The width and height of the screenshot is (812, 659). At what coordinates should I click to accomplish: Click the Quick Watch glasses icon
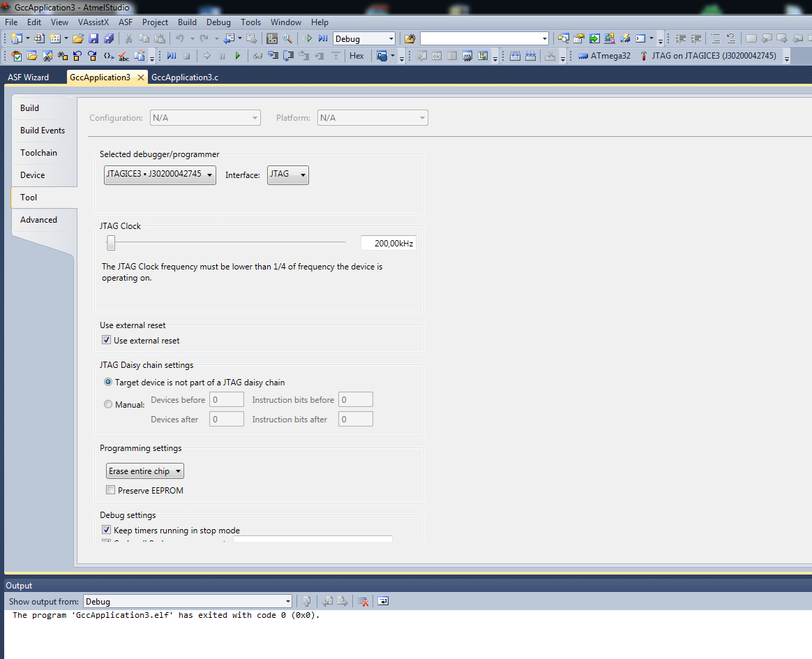point(257,56)
